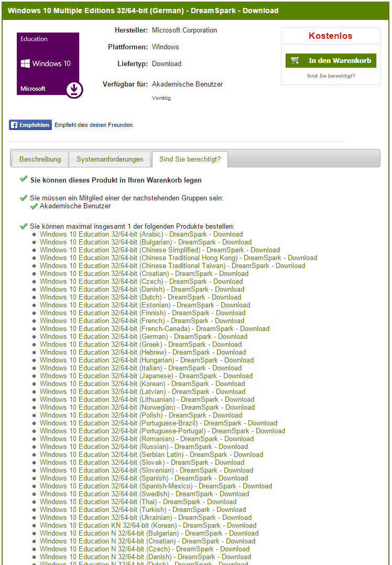Open Windows 10 Education (Romanian) link

147,439
